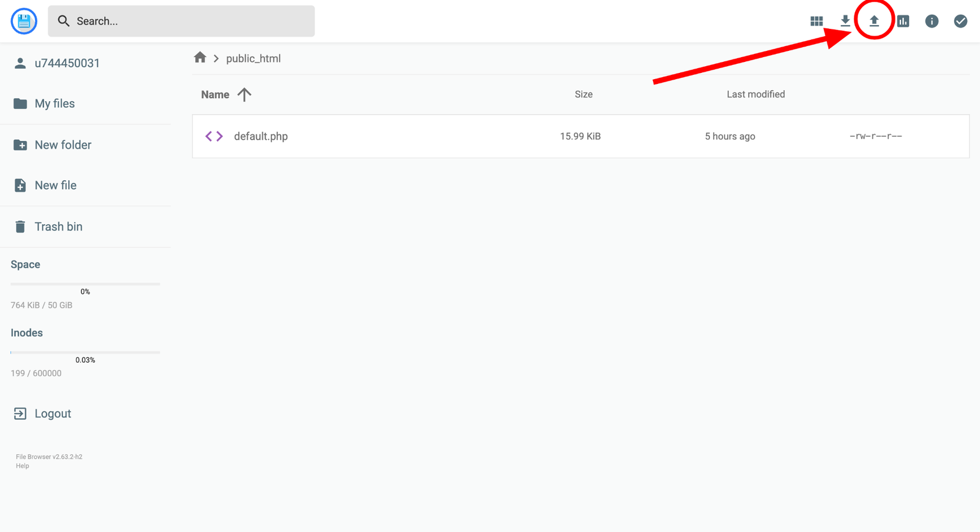Click the checkmark select-multiple icon
The height and width of the screenshot is (532, 980).
[x=960, y=21]
